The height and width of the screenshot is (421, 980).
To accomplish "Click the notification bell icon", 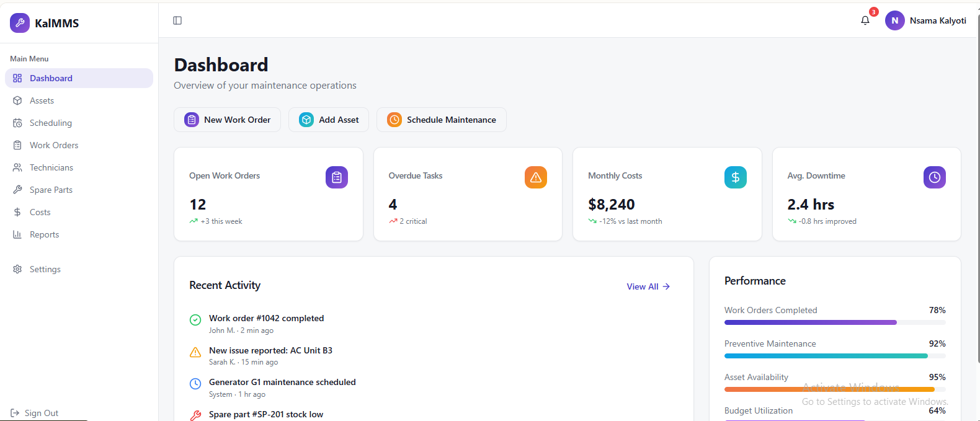I will [x=865, y=20].
